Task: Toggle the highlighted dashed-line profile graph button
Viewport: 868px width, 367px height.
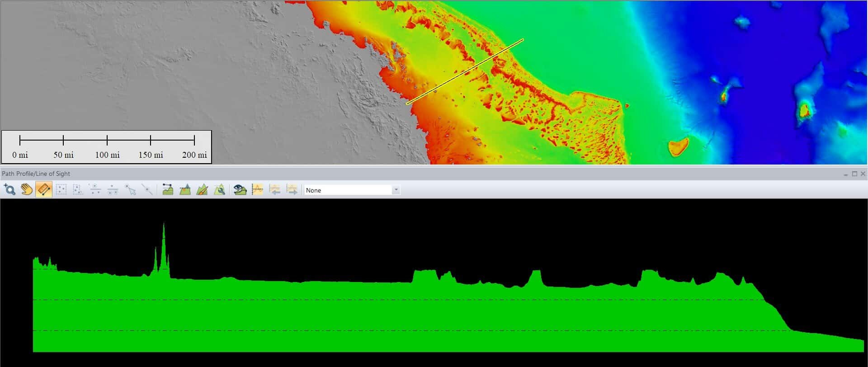Action: (x=258, y=190)
